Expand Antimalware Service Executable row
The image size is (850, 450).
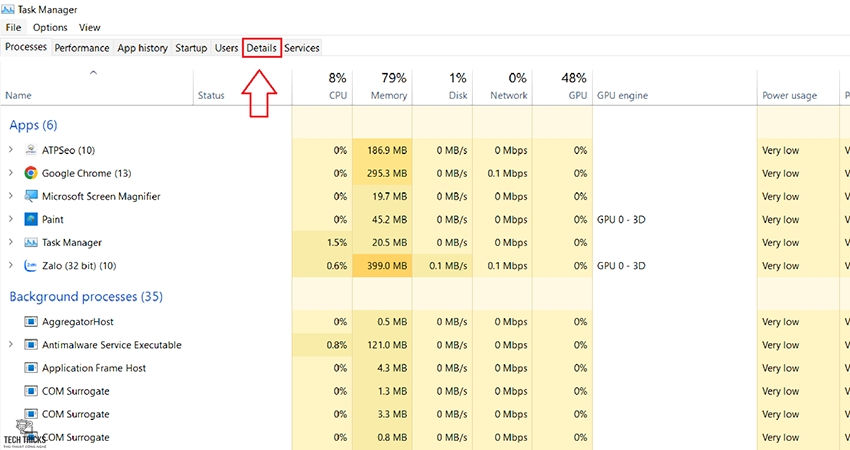[10, 344]
